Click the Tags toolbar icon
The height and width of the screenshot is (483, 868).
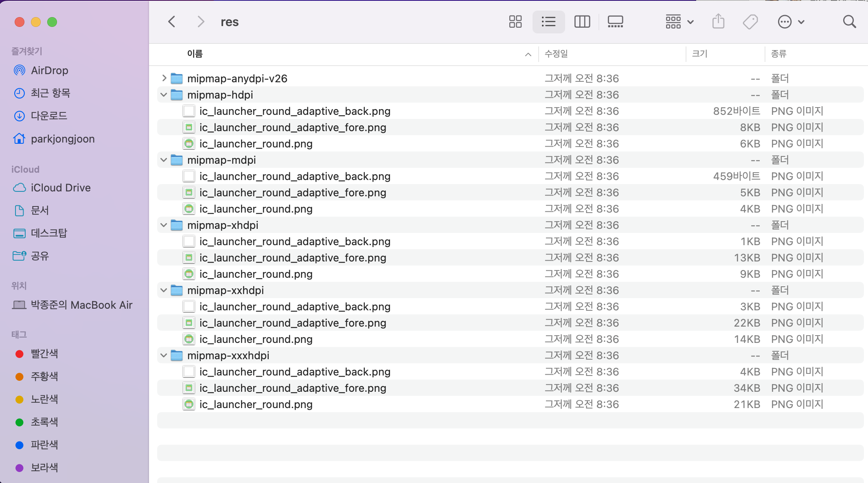pos(750,22)
